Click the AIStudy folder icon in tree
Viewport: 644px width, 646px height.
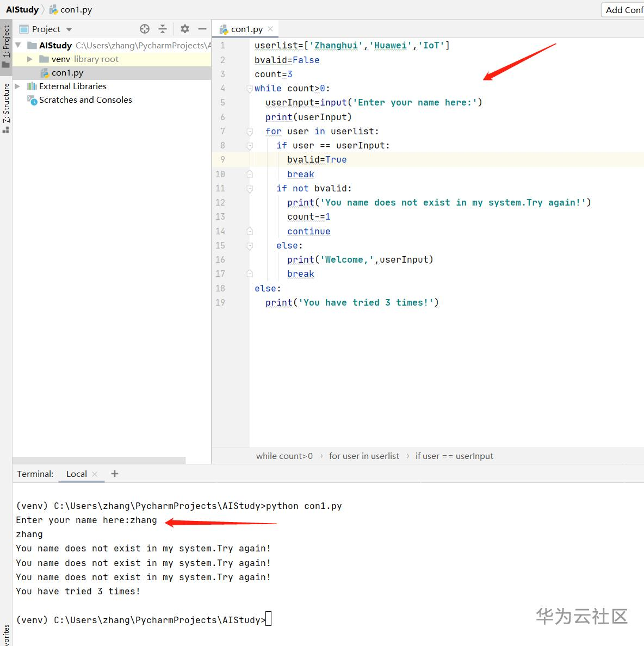(32, 45)
